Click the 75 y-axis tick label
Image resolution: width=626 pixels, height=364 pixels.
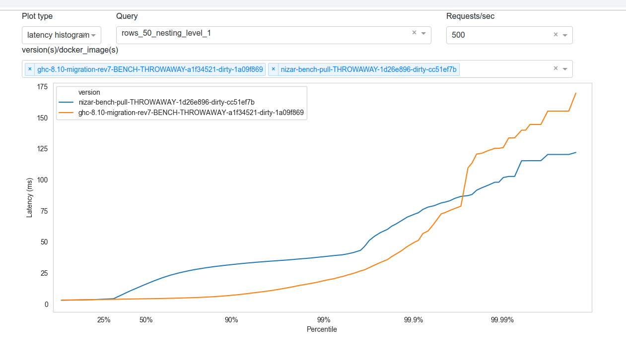[44, 211]
